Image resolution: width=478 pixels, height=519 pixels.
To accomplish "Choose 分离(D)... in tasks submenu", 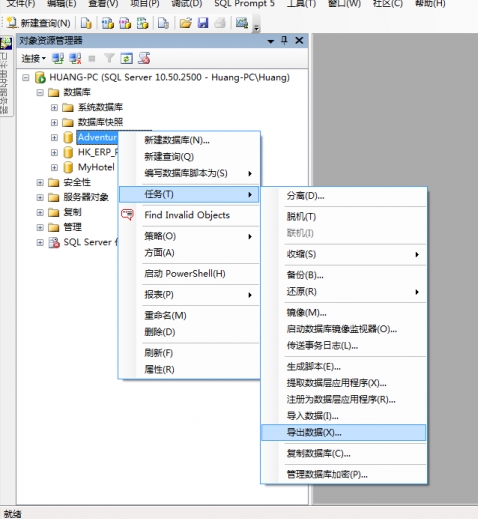I will click(x=344, y=196).
